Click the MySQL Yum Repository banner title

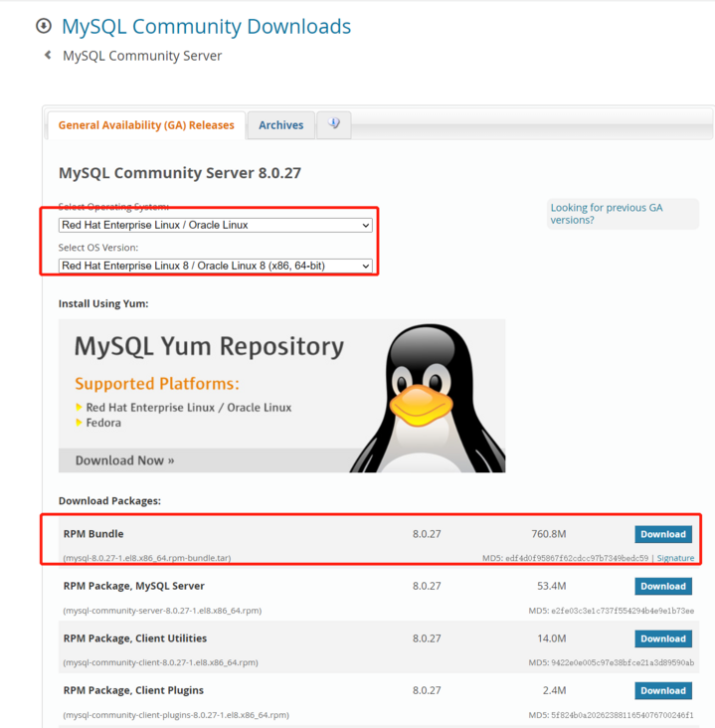pos(209,347)
